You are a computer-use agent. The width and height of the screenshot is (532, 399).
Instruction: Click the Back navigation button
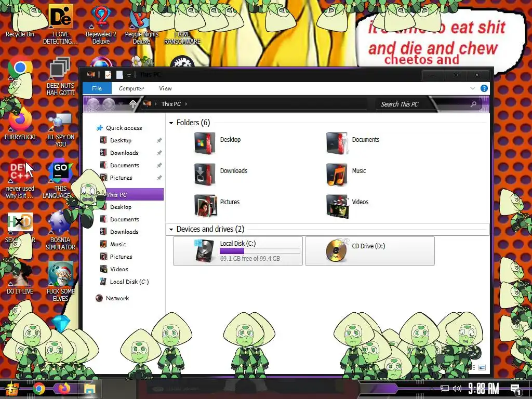(94, 104)
